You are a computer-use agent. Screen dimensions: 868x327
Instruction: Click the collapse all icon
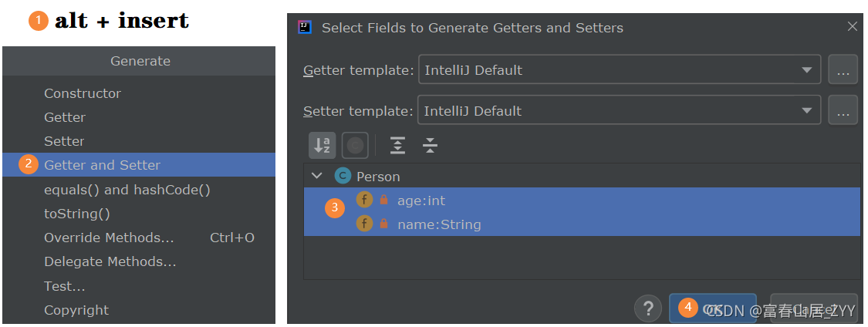(430, 145)
